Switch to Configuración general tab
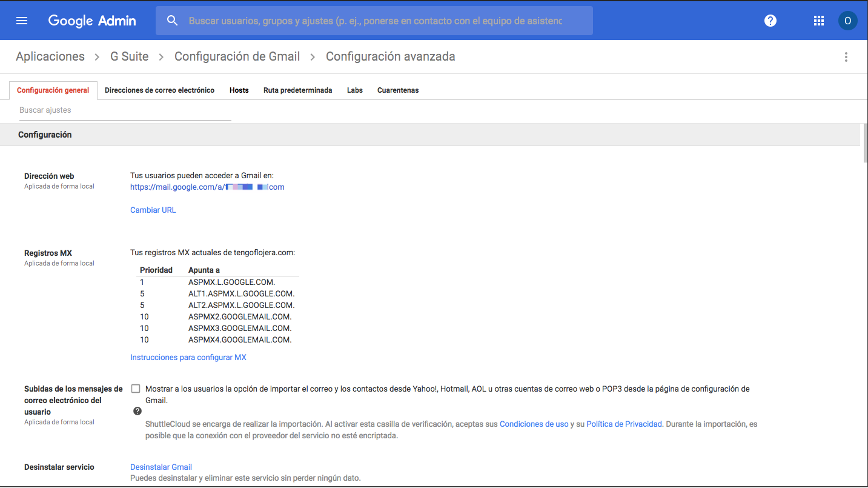 pos(53,90)
